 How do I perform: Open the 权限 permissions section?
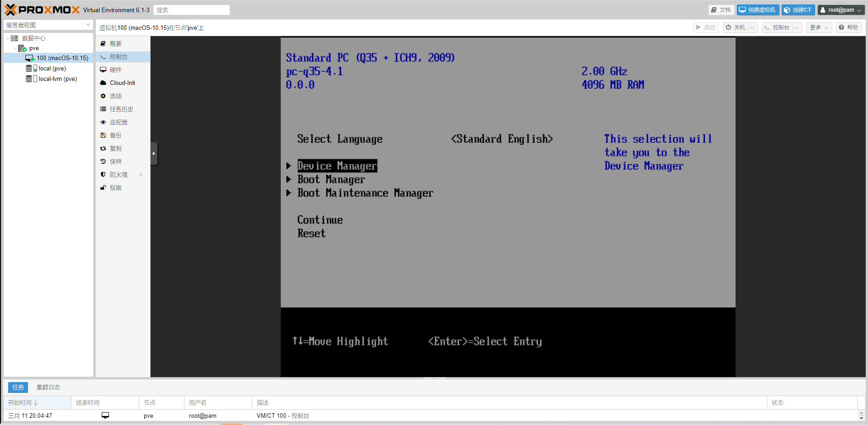coord(115,188)
